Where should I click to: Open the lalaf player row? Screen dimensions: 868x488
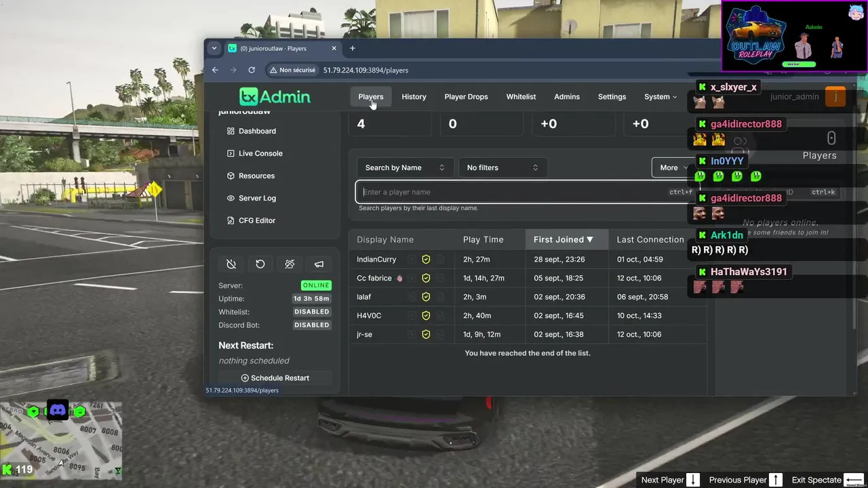(528, 297)
